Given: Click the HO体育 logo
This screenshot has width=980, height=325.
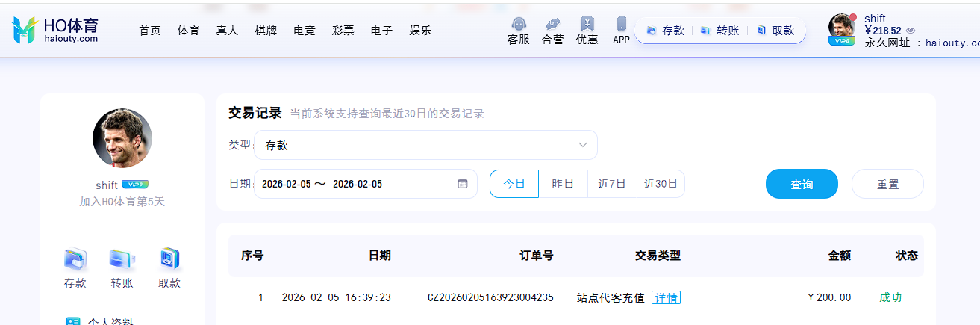Looking at the screenshot, I should (55, 29).
